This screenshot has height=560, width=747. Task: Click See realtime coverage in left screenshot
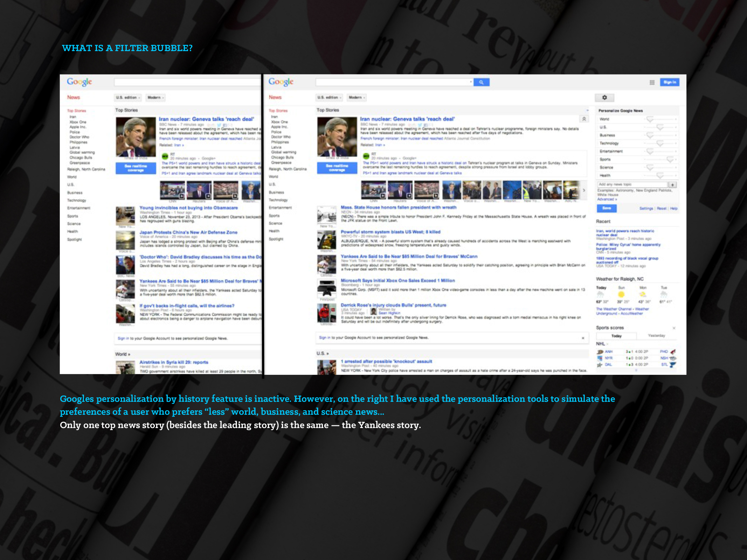click(136, 168)
